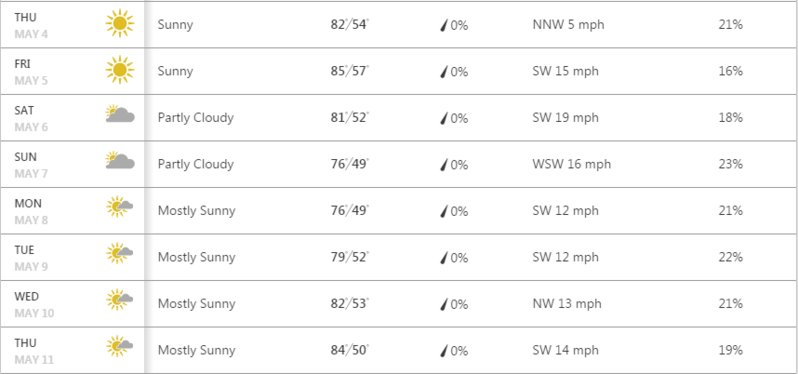Select the weather icon for Tuesday May 9
Image resolution: width=798 pixels, height=374 pixels.
point(120,253)
